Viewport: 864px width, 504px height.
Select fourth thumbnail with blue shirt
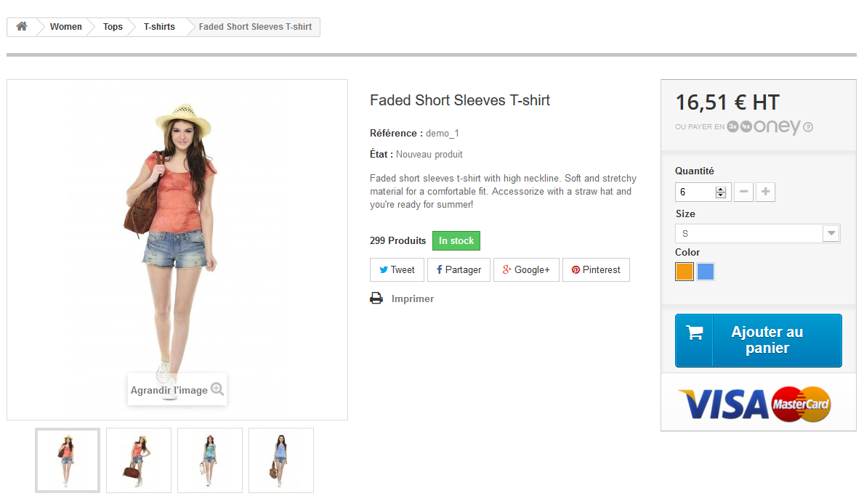click(x=281, y=460)
